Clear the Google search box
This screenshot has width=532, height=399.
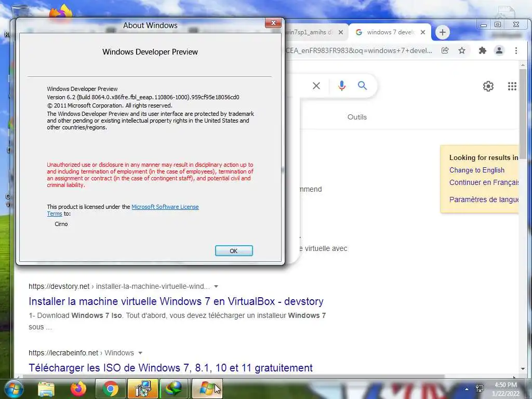[x=316, y=86]
